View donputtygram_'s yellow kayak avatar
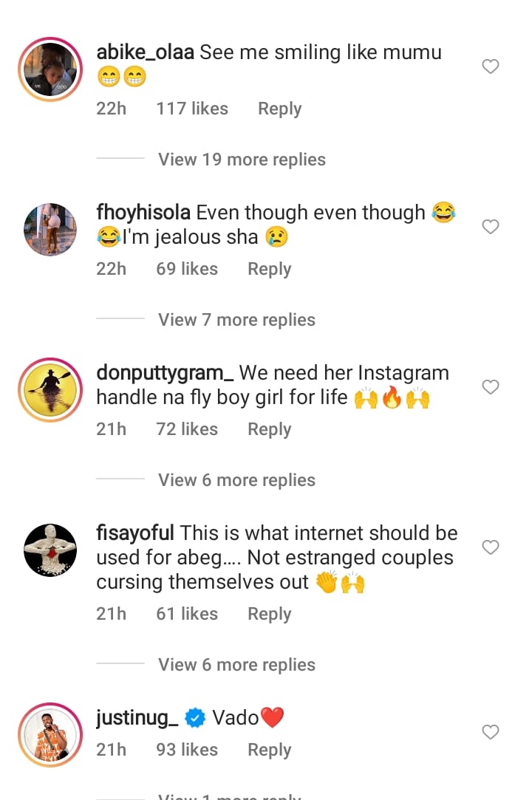This screenshot has width=532, height=800. (50, 389)
